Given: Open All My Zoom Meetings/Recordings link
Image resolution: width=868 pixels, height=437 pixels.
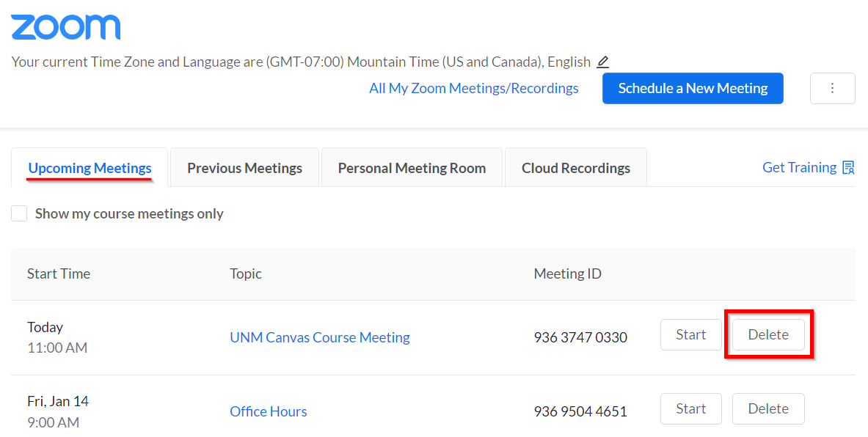Looking at the screenshot, I should point(473,89).
